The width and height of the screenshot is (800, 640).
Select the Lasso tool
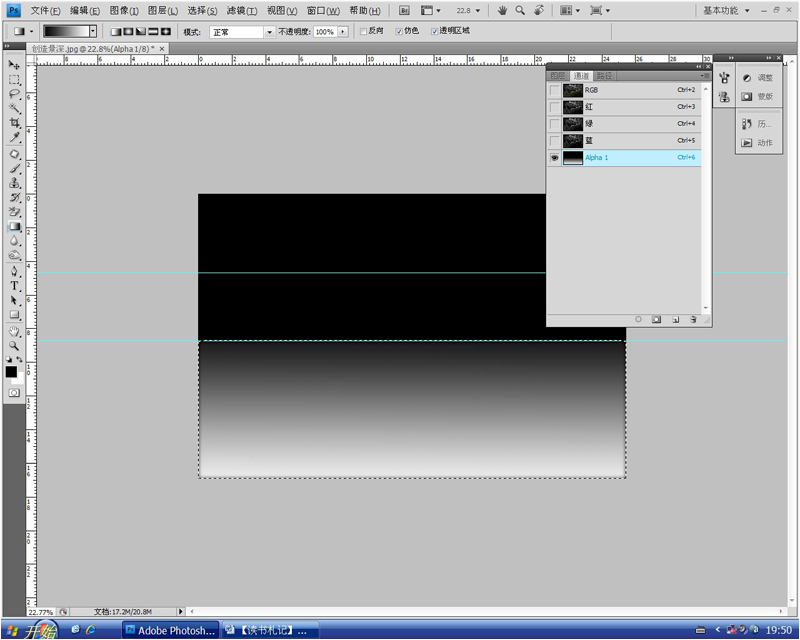click(15, 93)
